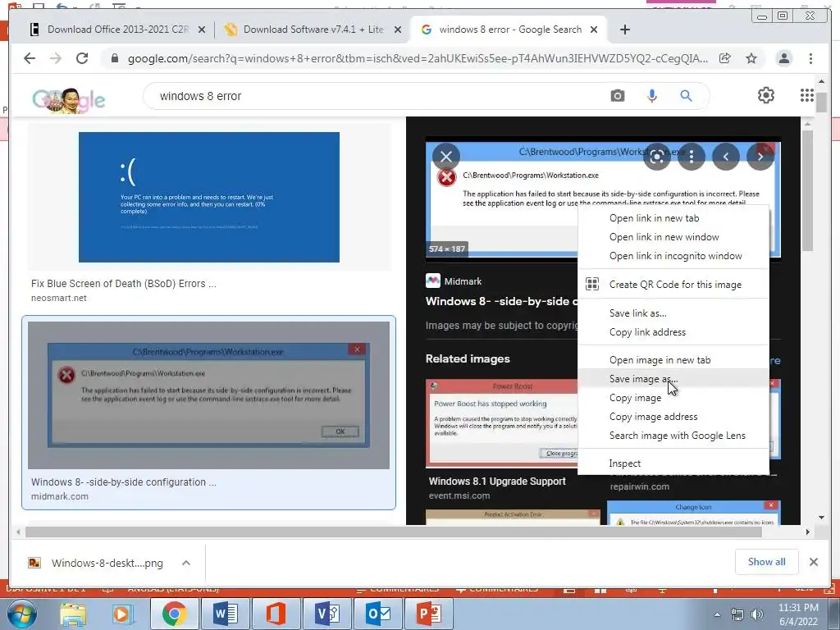Open Chrome's three-dot menu
This screenshot has width=840, height=630.
click(810, 58)
